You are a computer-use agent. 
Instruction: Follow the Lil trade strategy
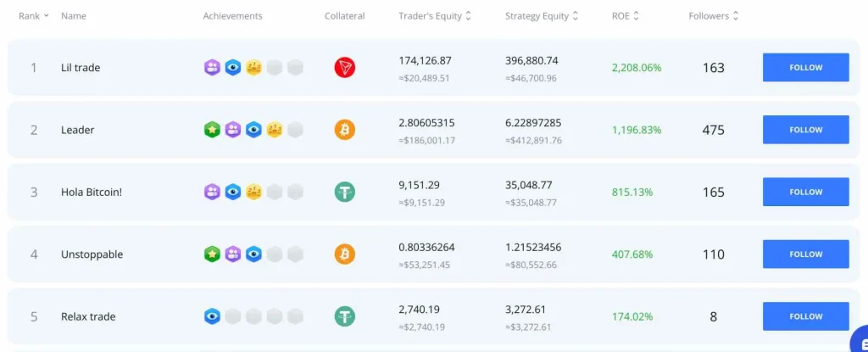coord(805,68)
